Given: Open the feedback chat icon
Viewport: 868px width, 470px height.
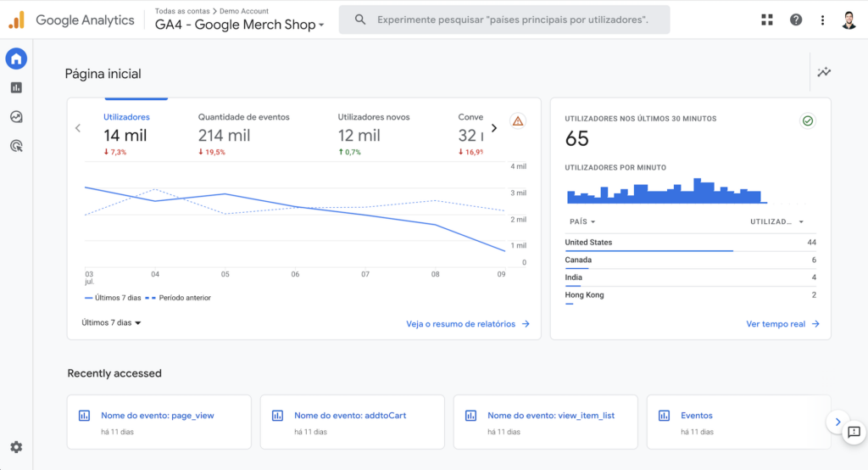Looking at the screenshot, I should tap(854, 432).
